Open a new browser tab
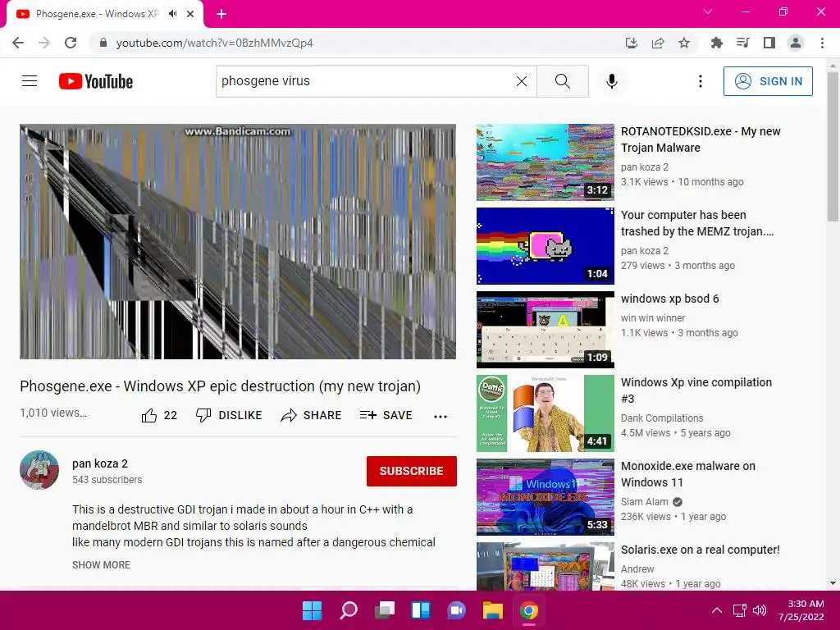The width and height of the screenshot is (840, 630). click(x=221, y=14)
